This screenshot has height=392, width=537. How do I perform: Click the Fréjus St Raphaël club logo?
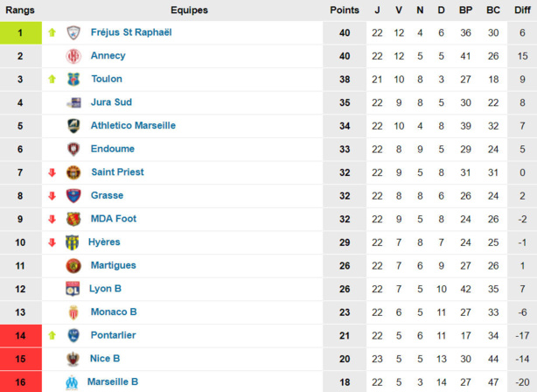tap(73, 32)
